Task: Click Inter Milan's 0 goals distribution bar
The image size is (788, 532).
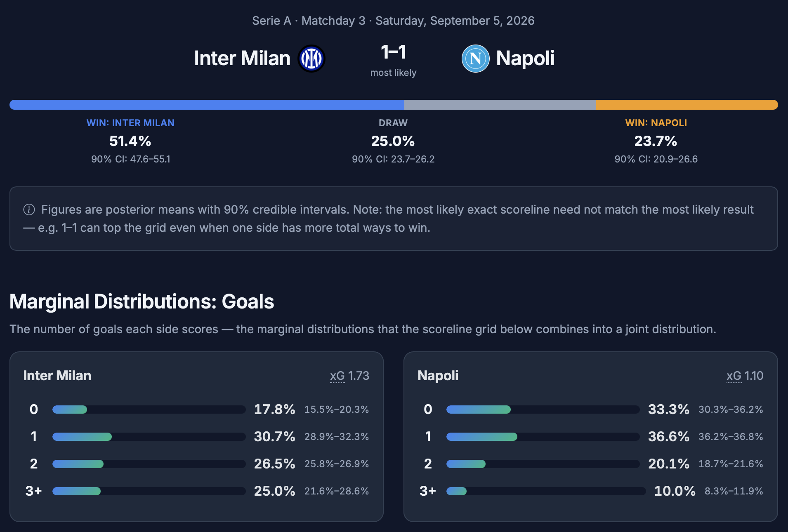Action: click(x=149, y=410)
